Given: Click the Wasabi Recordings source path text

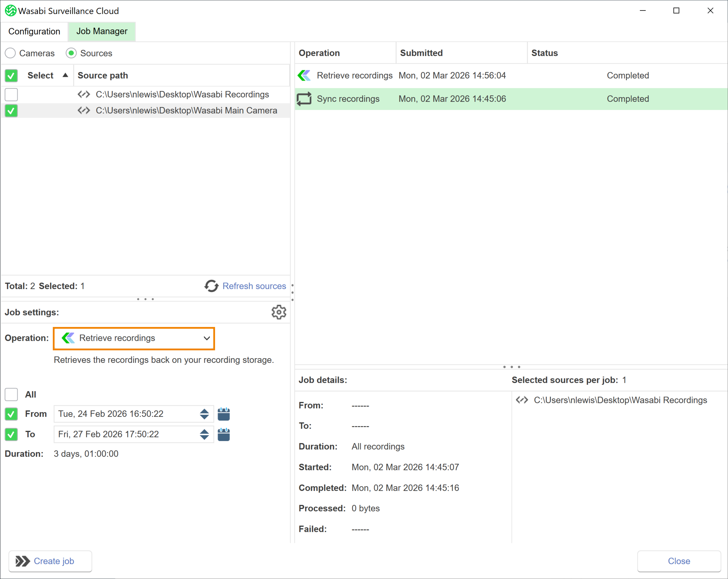Looking at the screenshot, I should 182,95.
